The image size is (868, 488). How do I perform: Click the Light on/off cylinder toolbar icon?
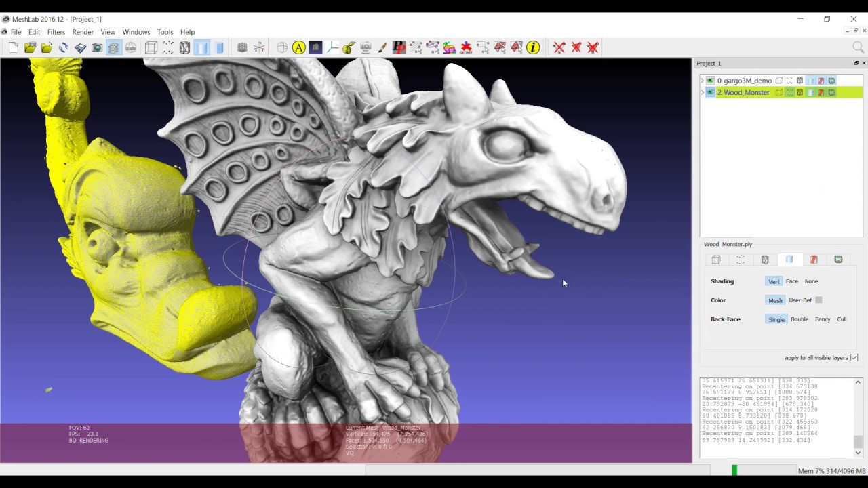pos(219,47)
